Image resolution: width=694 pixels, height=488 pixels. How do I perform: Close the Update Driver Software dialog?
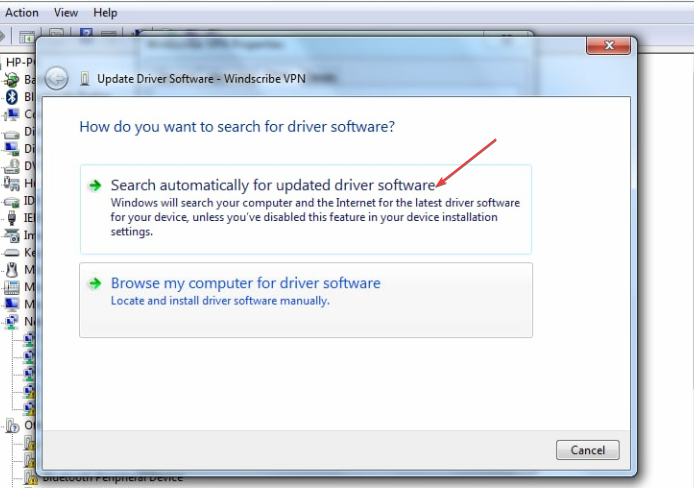click(x=609, y=45)
